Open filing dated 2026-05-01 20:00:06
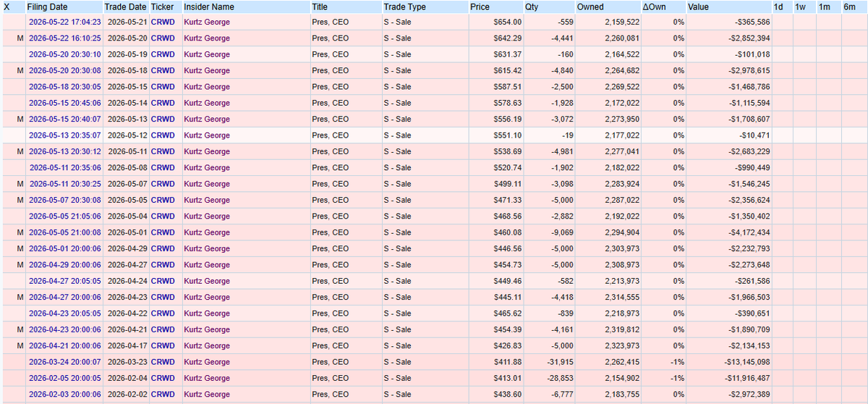The image size is (868, 404). 64,249
